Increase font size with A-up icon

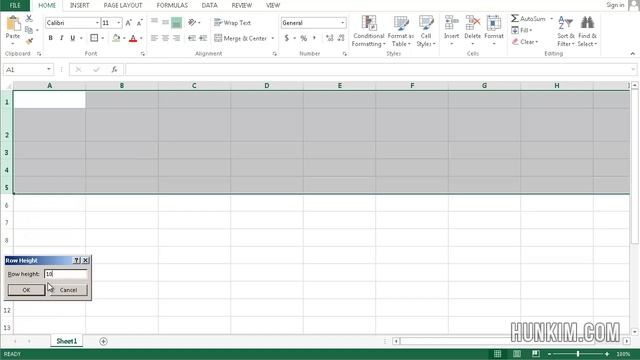pos(128,23)
